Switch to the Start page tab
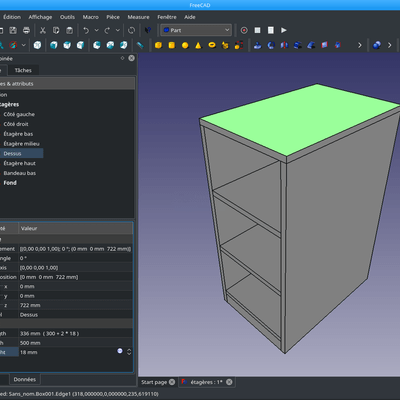Screen dimensions: 400x400 (x=154, y=382)
